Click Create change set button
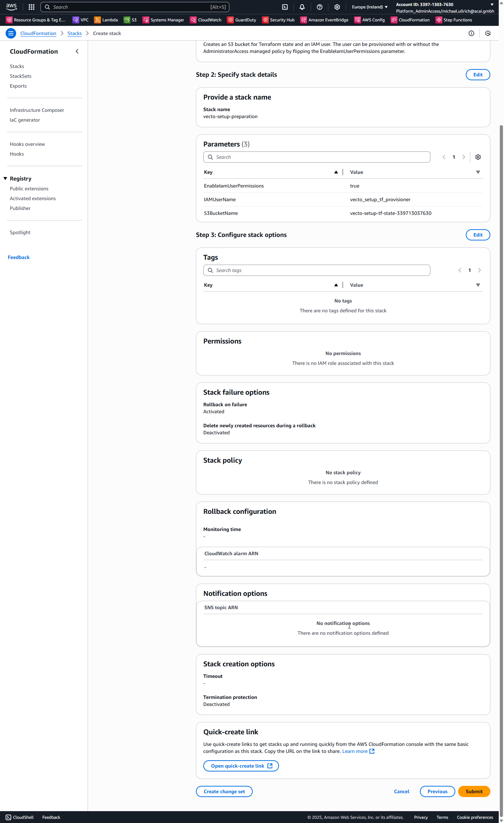The width and height of the screenshot is (504, 823). (x=224, y=791)
